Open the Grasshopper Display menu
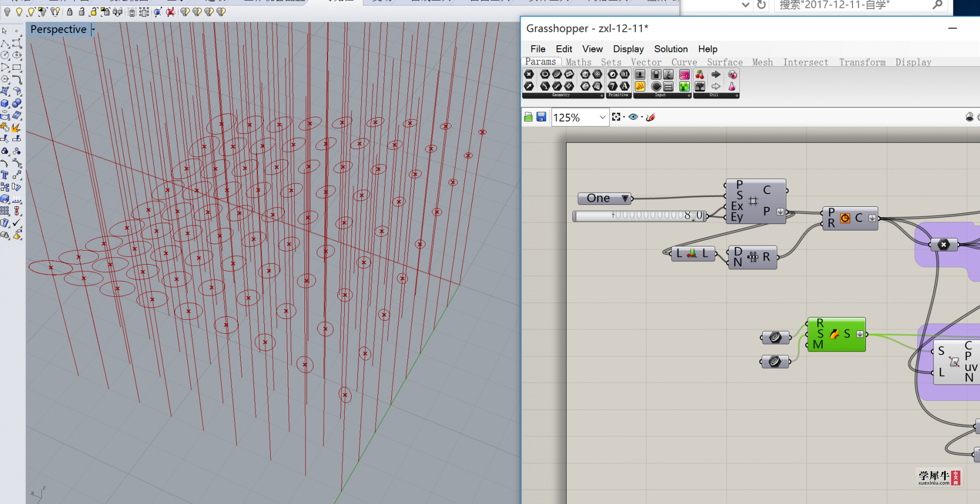 (628, 49)
